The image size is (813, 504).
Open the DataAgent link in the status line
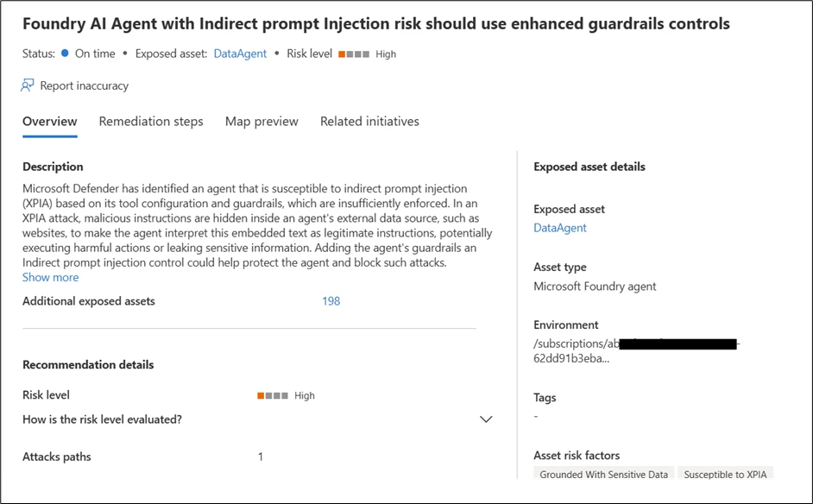(240, 54)
